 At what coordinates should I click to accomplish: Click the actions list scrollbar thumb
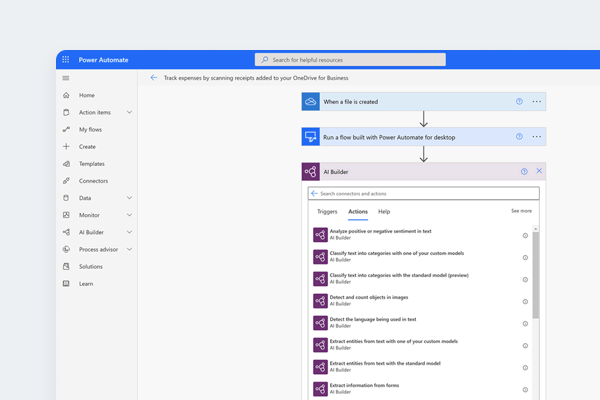point(536,275)
